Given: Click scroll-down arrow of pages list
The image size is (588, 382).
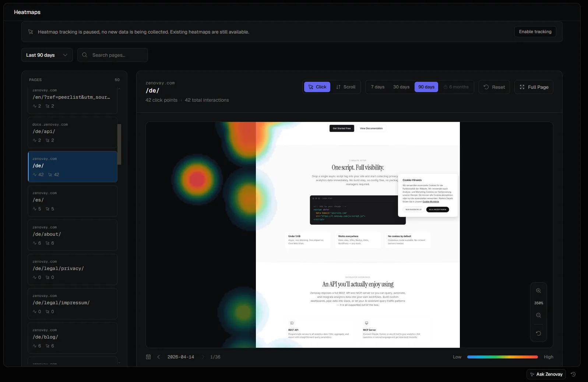Looking at the screenshot, I should (119, 363).
